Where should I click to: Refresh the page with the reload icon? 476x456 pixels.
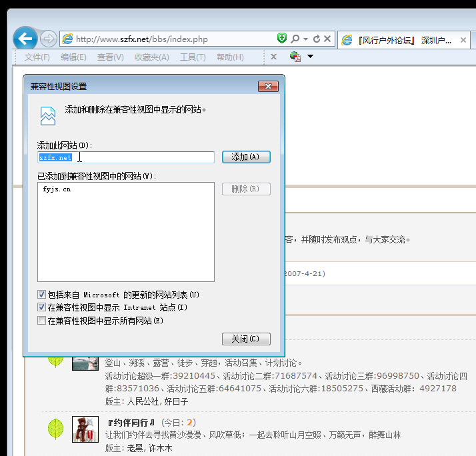click(316, 39)
